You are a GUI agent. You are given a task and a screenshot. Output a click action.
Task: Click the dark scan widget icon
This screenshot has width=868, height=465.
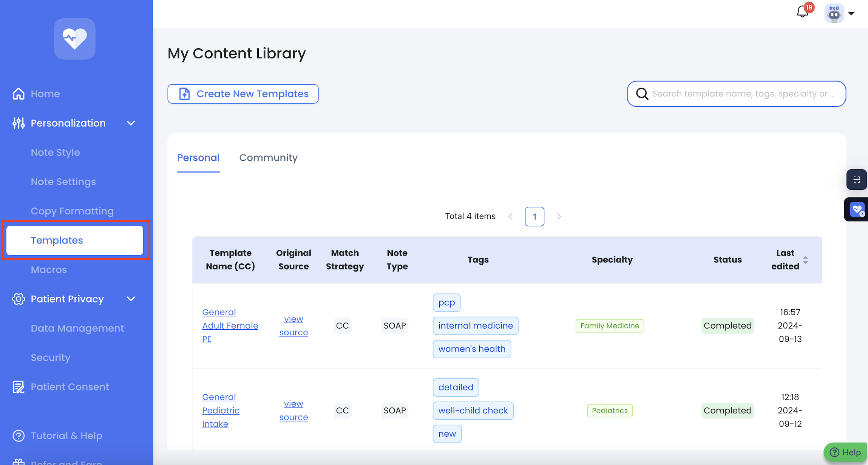[856, 180]
